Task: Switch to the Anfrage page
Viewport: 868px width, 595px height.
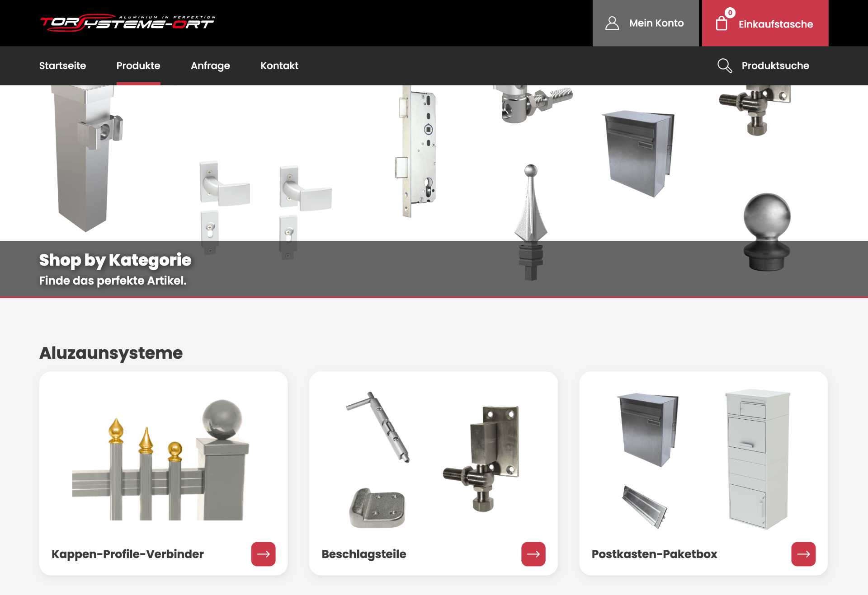Action: (x=211, y=66)
